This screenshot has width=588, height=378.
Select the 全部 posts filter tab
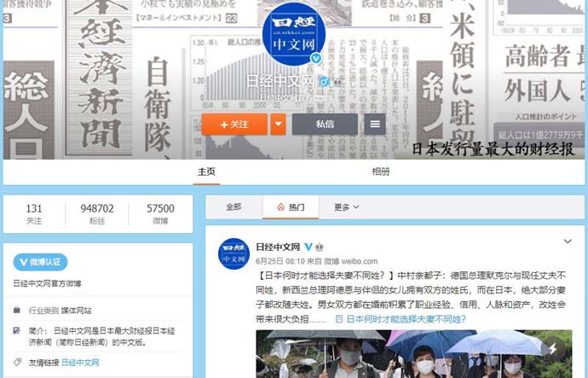point(233,206)
